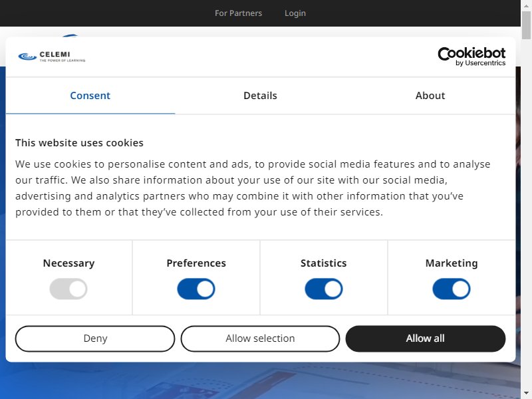
Task: Switch to the Details tab
Action: 260,96
